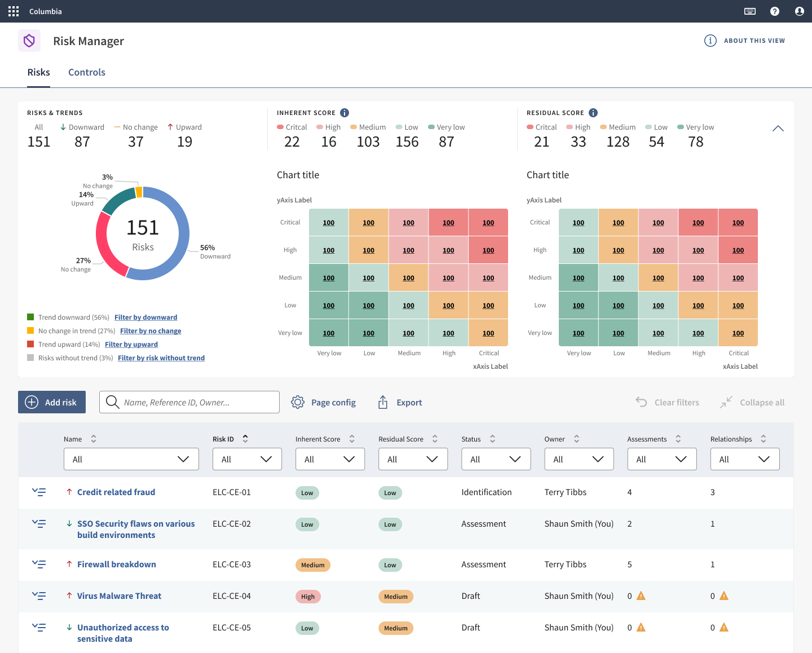Click the green Trend downward legend swatch
This screenshot has width=812, height=653.
(30, 317)
